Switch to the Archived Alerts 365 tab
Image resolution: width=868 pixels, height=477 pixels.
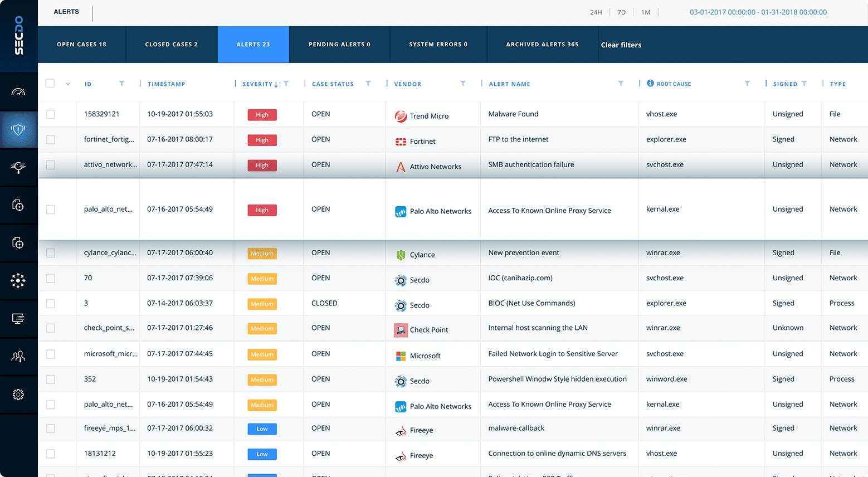[x=542, y=45]
